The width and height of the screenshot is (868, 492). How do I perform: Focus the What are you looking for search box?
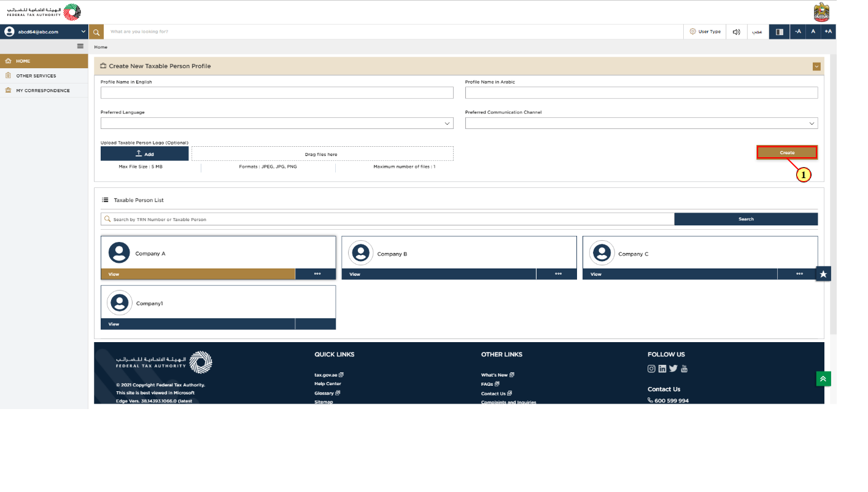(393, 31)
